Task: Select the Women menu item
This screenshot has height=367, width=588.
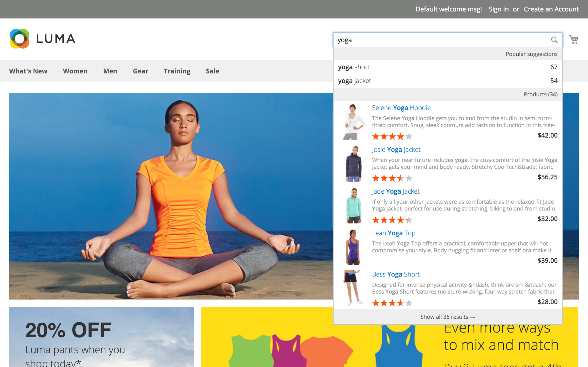Action: pos(75,71)
